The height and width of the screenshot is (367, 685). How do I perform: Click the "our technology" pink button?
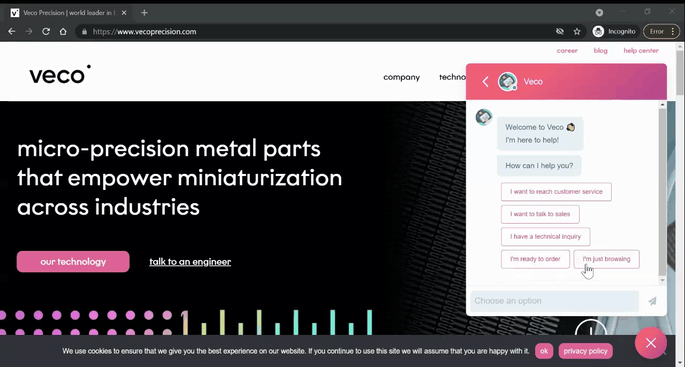(73, 262)
